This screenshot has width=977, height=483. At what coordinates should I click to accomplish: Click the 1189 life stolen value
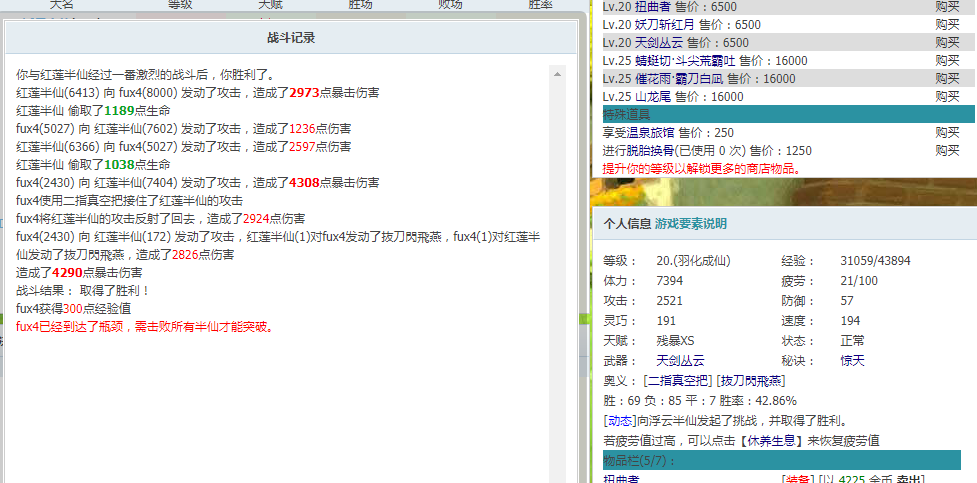119,111
